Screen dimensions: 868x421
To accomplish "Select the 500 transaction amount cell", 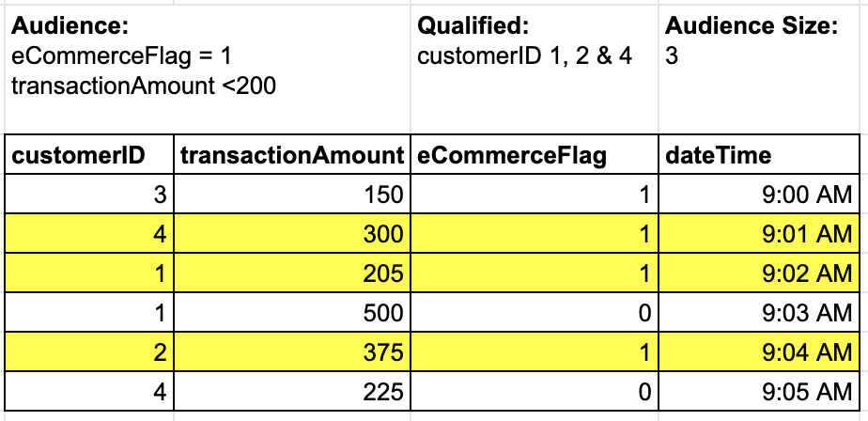I will tap(294, 312).
